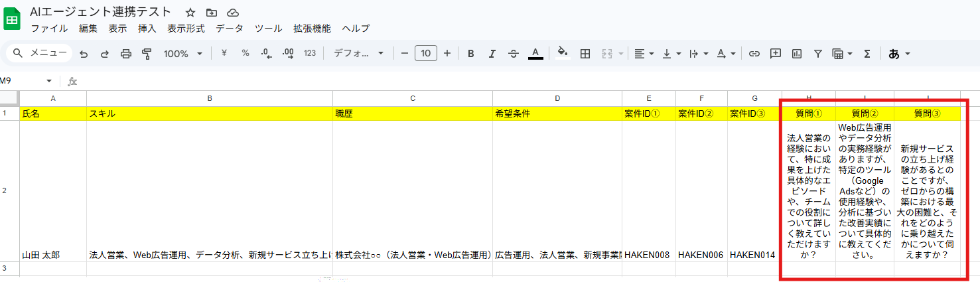This screenshot has height=282, width=980.
Task: Select column A header
Action: pos(53,98)
